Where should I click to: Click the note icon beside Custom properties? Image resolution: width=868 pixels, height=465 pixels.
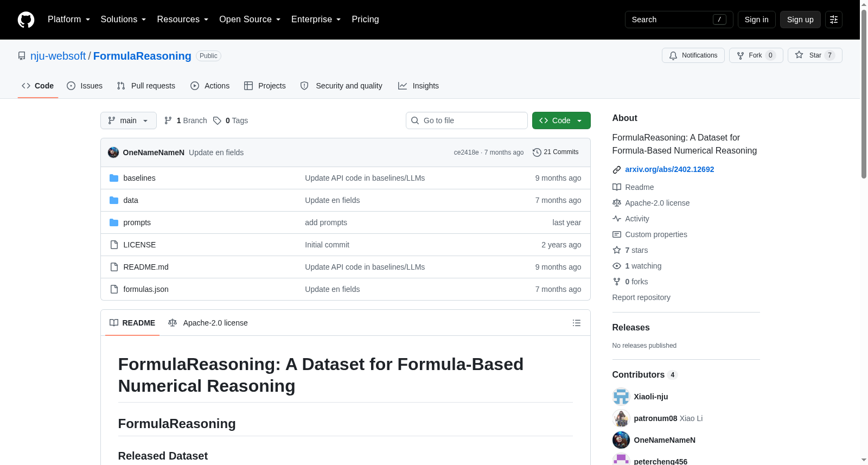point(617,234)
